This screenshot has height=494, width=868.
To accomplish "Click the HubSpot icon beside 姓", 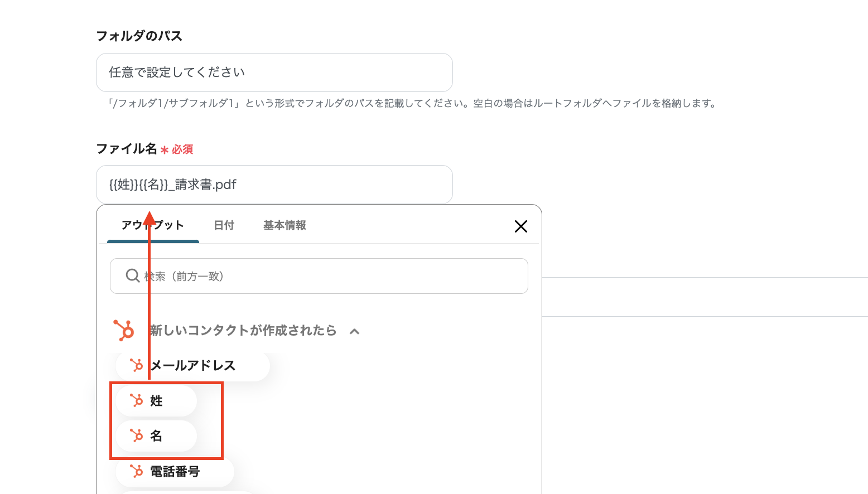I will click(x=137, y=400).
